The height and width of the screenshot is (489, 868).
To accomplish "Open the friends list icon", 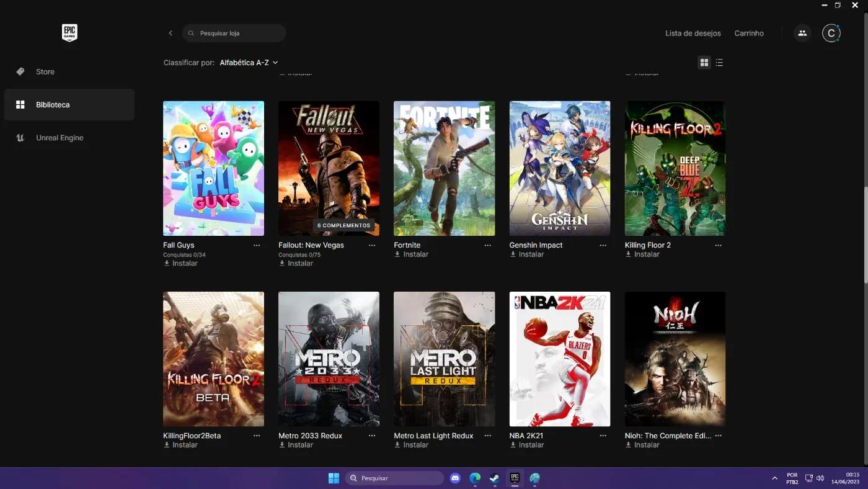I will [x=802, y=33].
